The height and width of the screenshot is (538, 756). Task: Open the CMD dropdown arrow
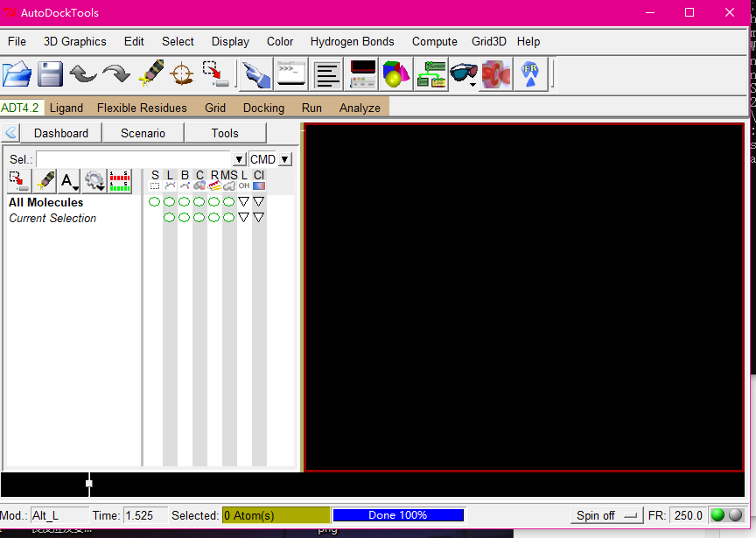tap(285, 159)
